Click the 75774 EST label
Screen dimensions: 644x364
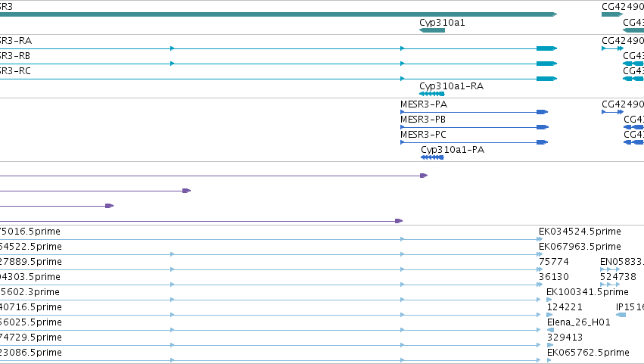click(x=554, y=262)
